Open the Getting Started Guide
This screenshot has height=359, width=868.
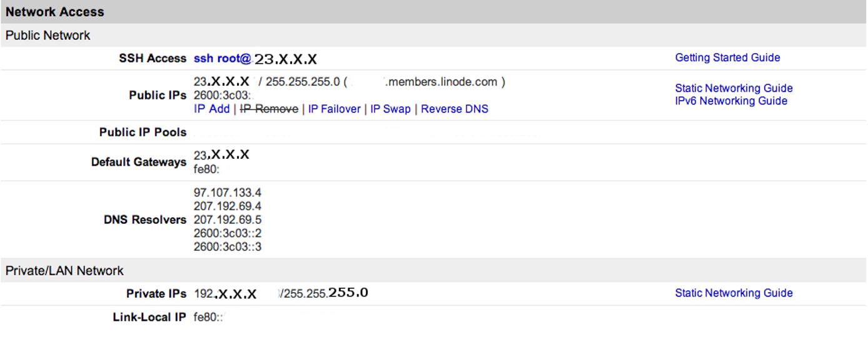coord(727,58)
